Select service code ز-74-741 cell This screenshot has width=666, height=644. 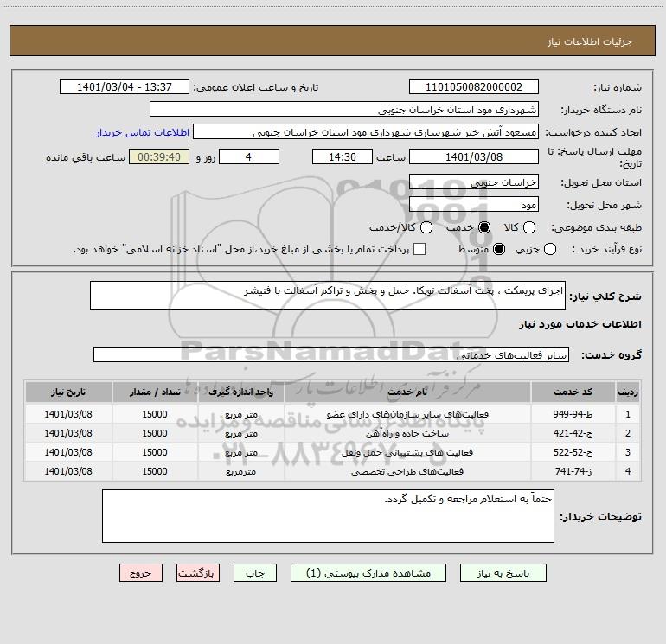(x=573, y=471)
